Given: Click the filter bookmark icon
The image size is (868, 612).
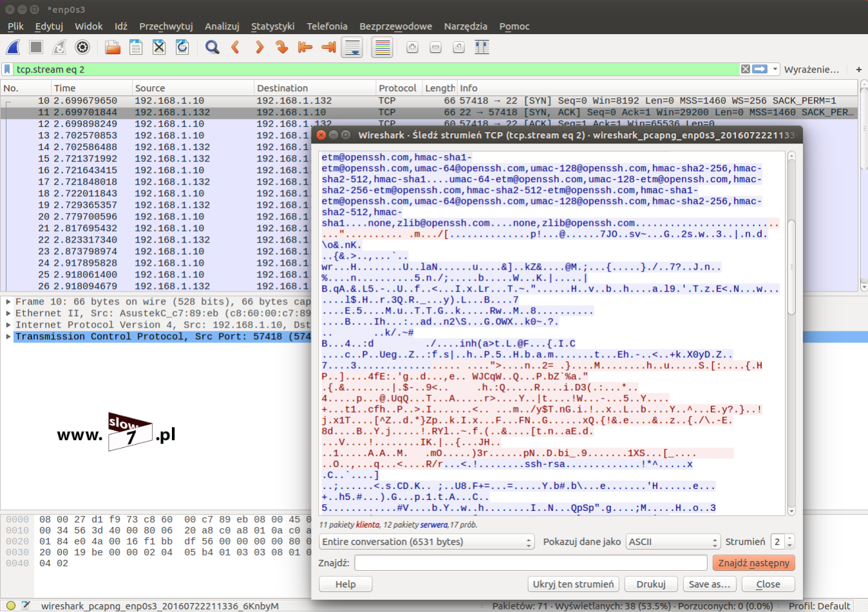Looking at the screenshot, I should point(7,69).
